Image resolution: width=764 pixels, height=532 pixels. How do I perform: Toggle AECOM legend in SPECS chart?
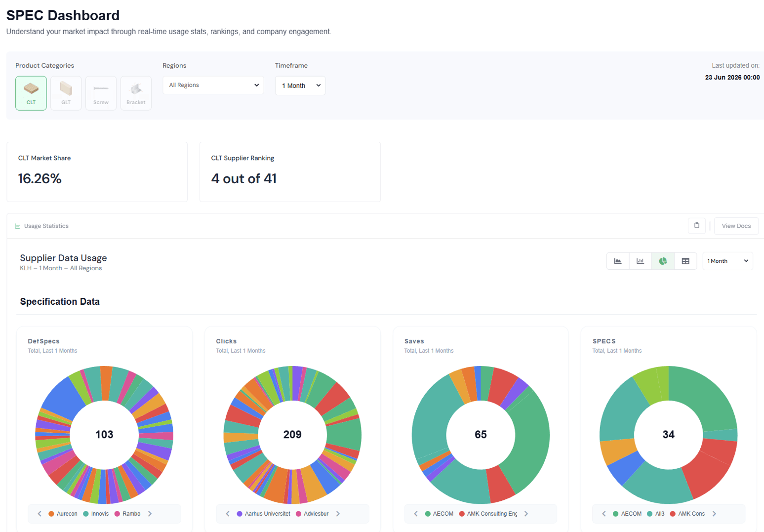[x=627, y=514]
